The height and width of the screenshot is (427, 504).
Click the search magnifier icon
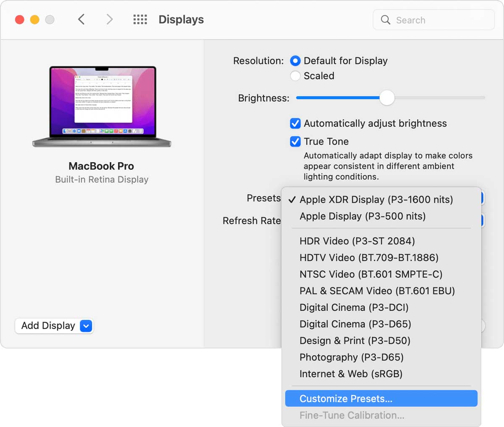coord(386,20)
